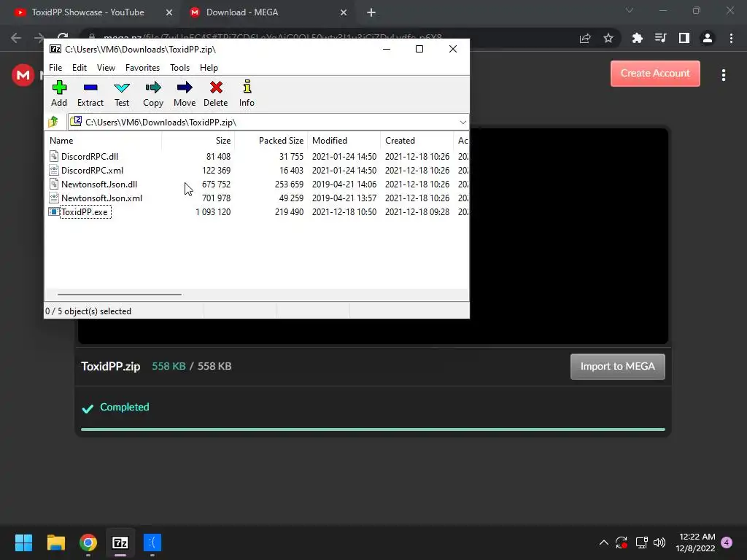This screenshot has width=747, height=560.
Task: Open the Chrome three-dot menu
Action: tap(731, 38)
